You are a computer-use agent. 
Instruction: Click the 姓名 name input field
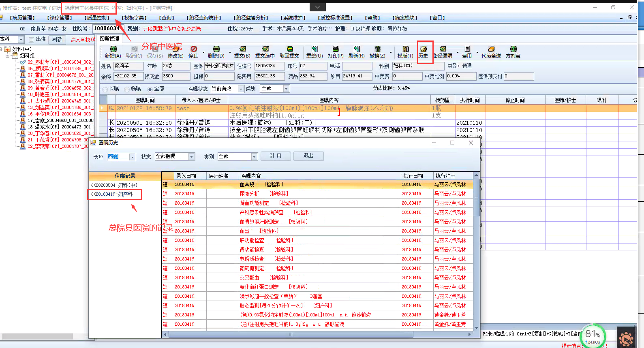point(128,66)
